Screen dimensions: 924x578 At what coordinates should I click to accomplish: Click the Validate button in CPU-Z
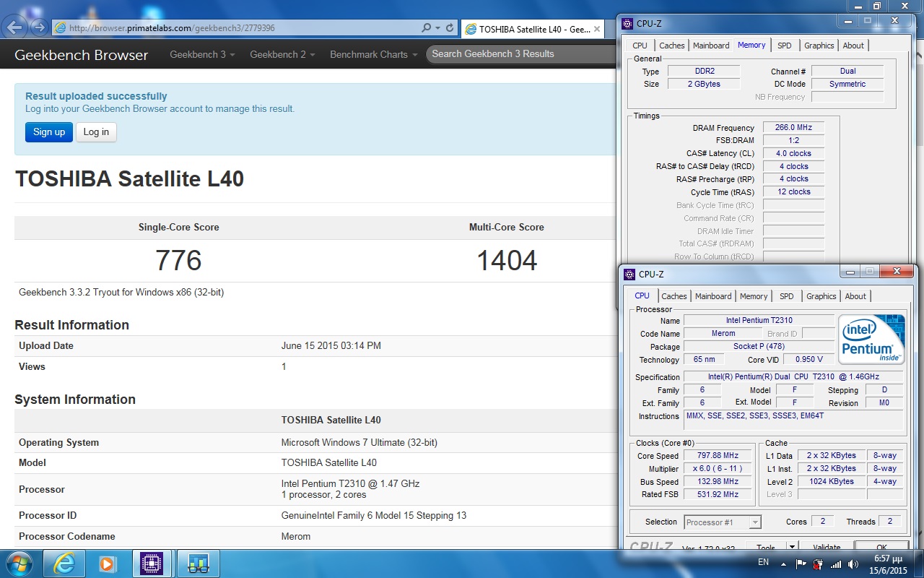coord(826,547)
